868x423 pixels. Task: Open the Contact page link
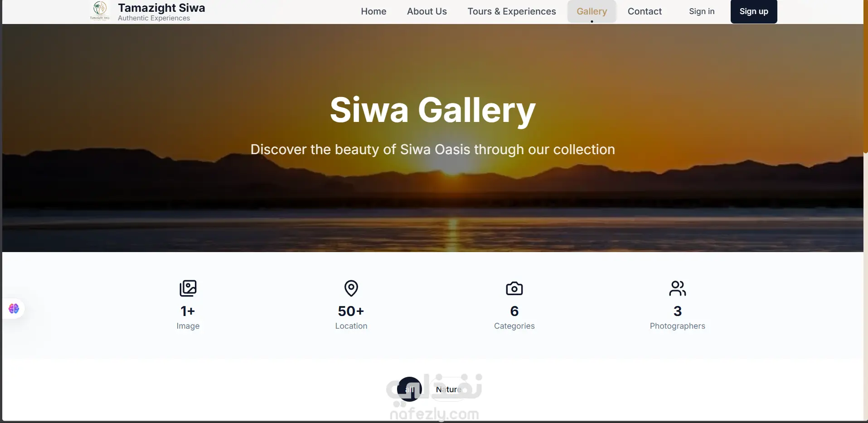coord(645,11)
